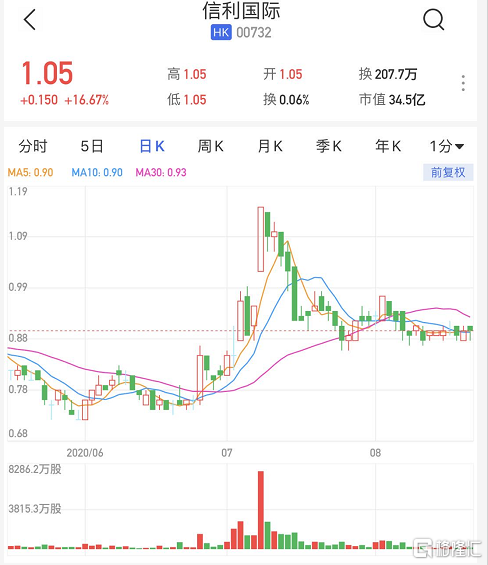Open the 季K chart tab

point(329,146)
